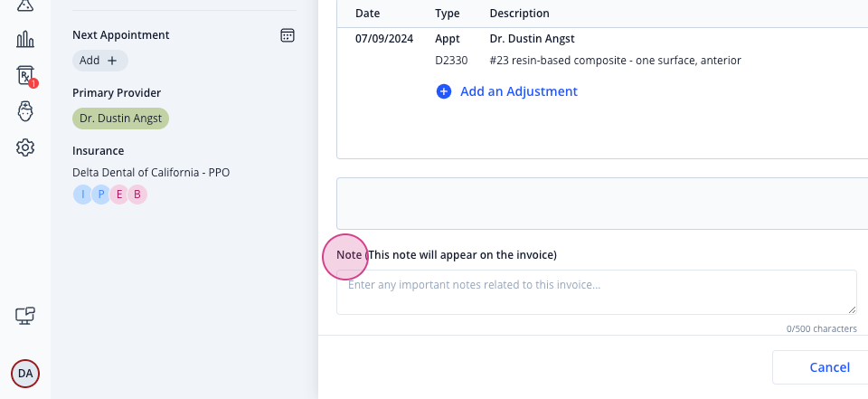Open the monitor screens icon in the sidebar
868x399 pixels.
[x=25, y=316]
